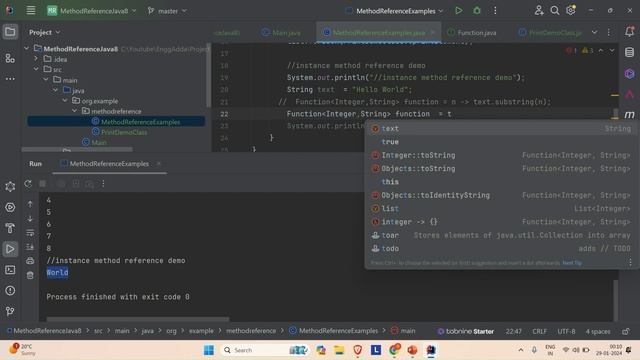This screenshot has width=640, height=360.
Task: Show more tool windows ellipsis
Action: [10, 79]
